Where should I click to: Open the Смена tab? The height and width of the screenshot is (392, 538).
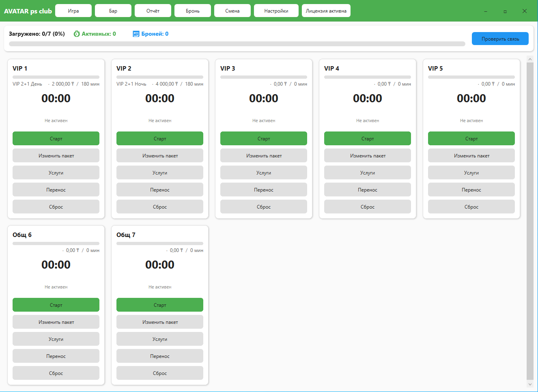coord(232,11)
